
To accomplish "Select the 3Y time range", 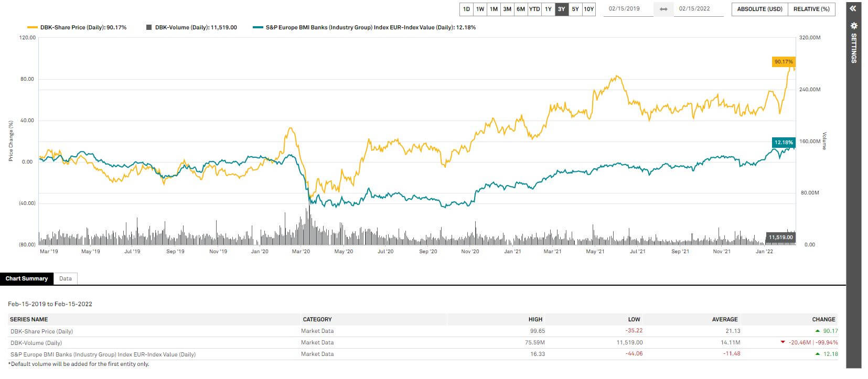I will tap(561, 9).
